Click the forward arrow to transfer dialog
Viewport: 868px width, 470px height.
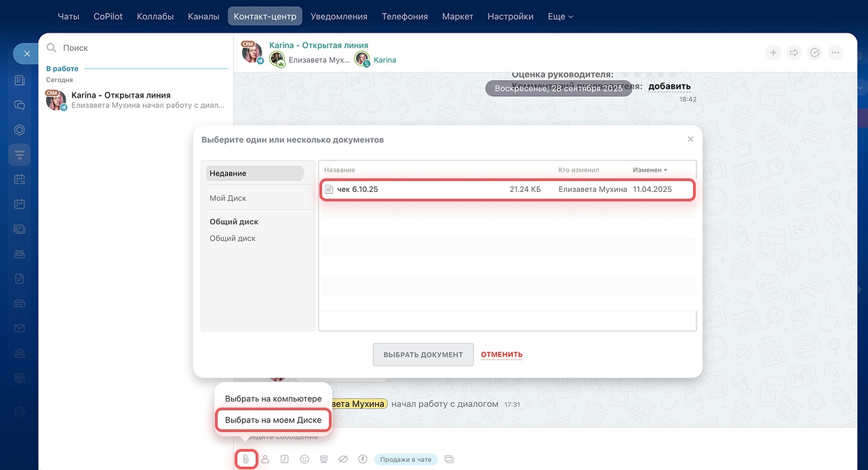click(793, 53)
